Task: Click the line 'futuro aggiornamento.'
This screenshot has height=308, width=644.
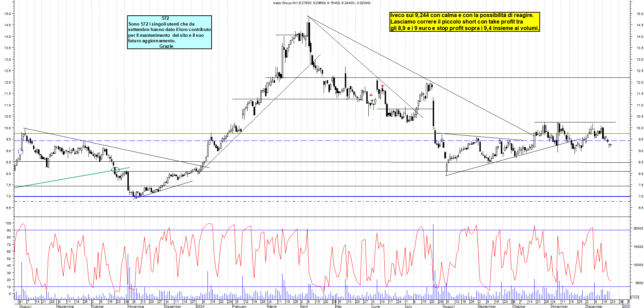Action: [152, 41]
